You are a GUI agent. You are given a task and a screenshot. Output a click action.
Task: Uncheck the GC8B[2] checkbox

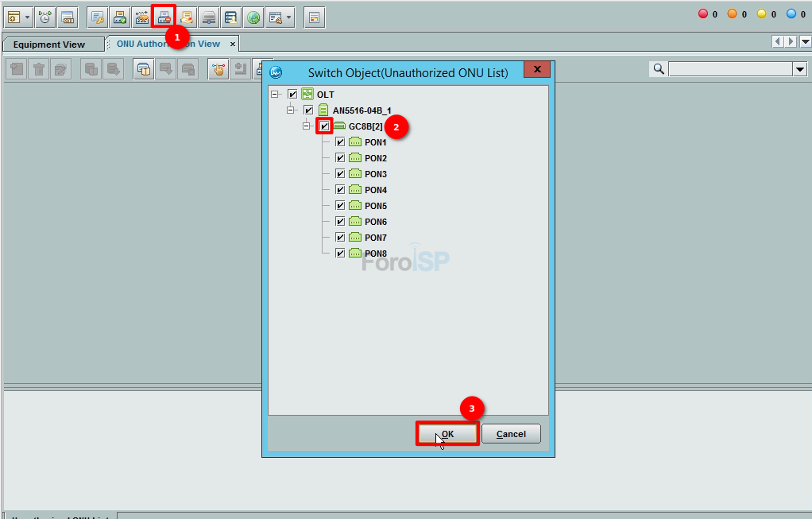[324, 126]
